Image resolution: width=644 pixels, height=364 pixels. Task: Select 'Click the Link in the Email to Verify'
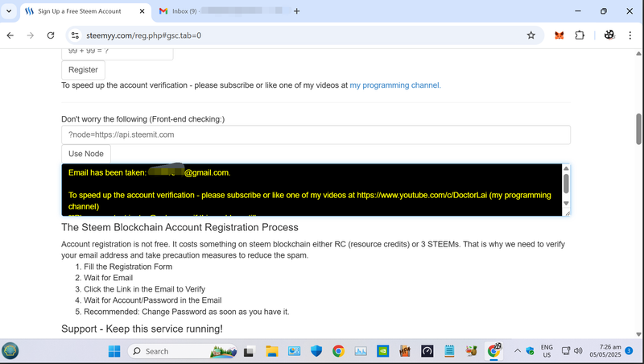pos(145,289)
